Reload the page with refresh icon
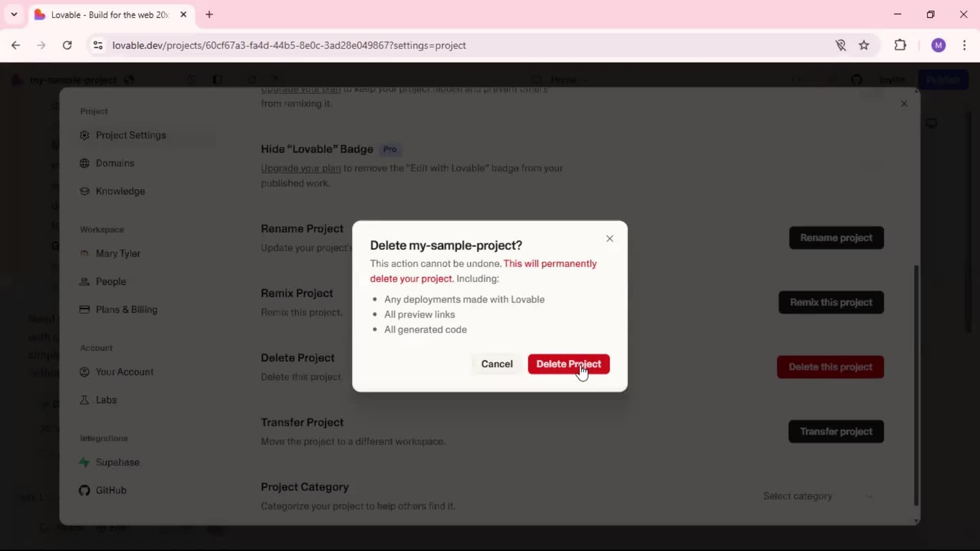This screenshot has width=980, height=551. tap(67, 45)
